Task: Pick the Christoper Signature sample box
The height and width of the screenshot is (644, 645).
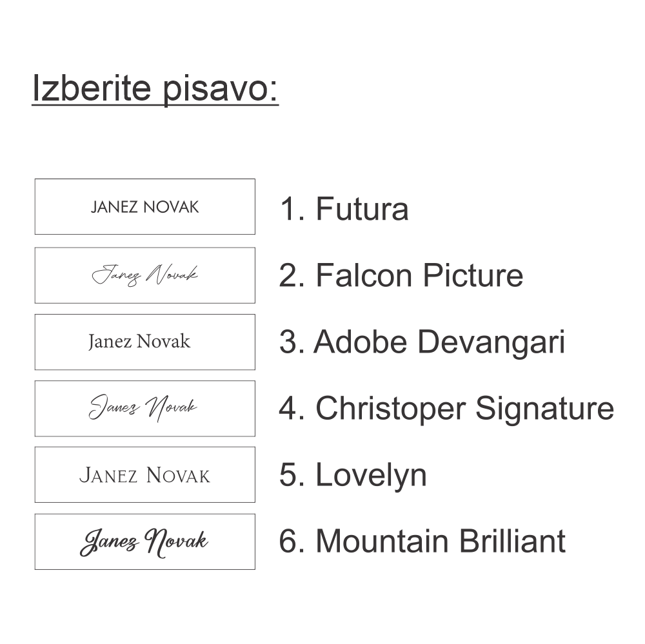Action: tap(144, 408)
